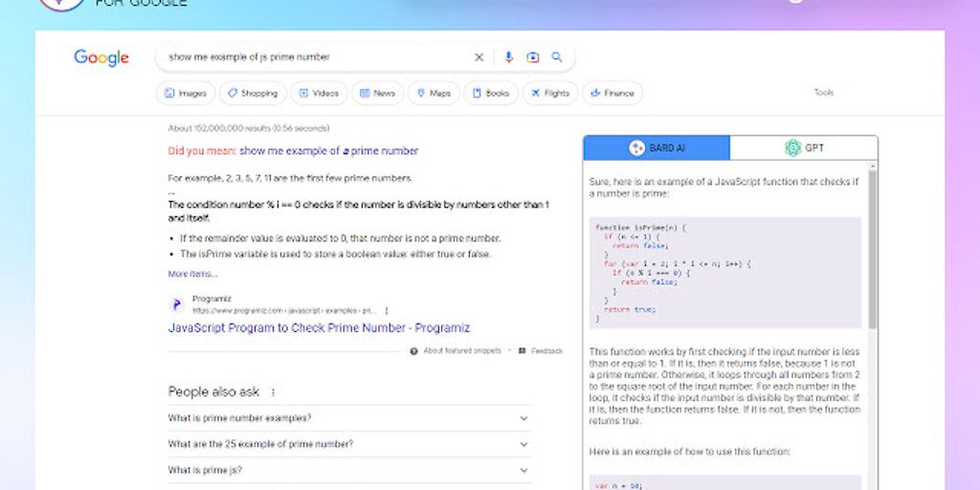Screen dimensions: 980x490
Task: Start voice search with microphone icon
Action: 509,57
